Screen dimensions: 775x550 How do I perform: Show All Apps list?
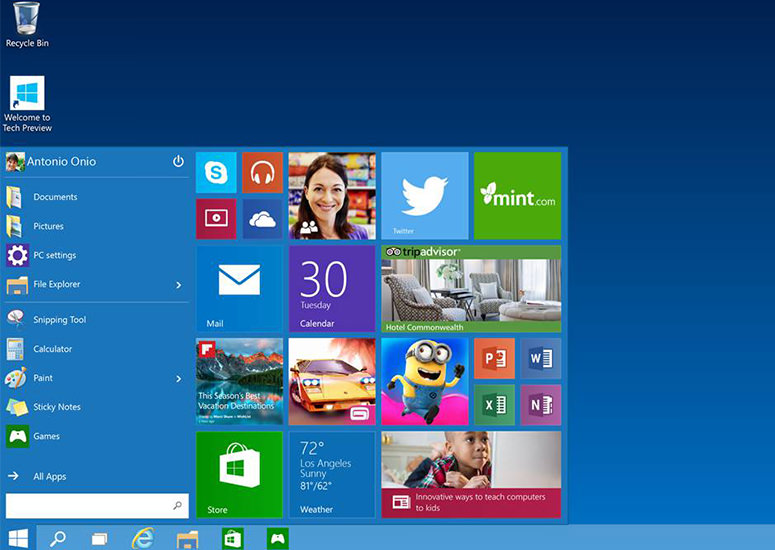[96, 476]
